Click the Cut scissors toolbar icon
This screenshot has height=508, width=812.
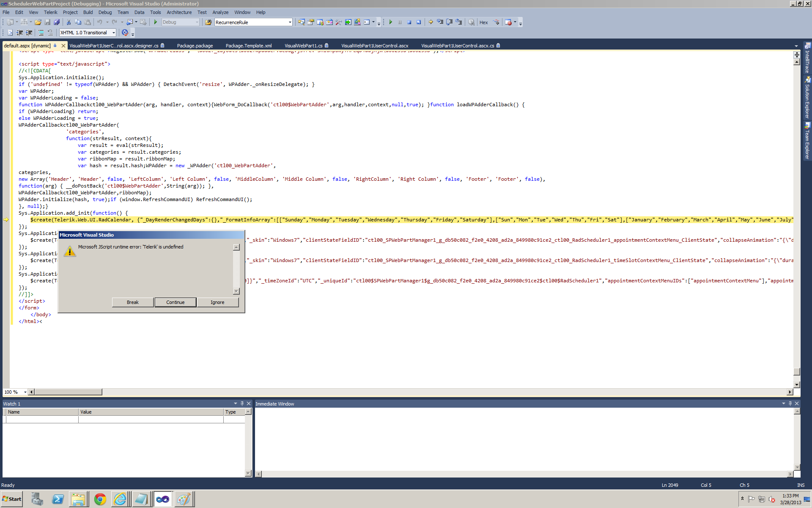click(69, 22)
